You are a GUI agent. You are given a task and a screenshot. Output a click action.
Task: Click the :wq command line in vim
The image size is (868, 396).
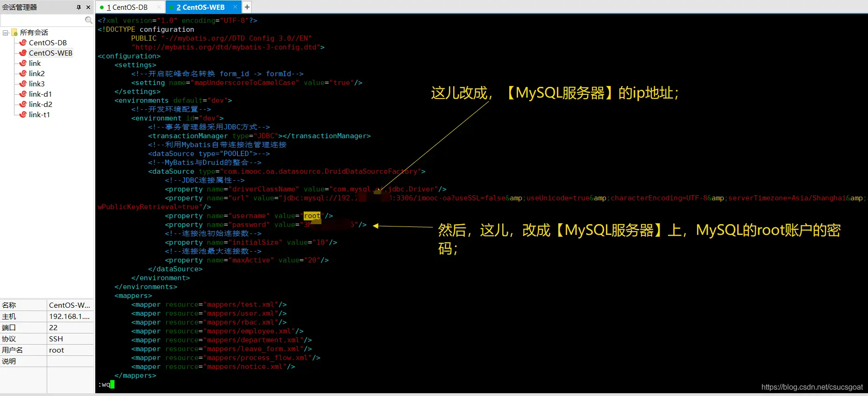pos(106,384)
